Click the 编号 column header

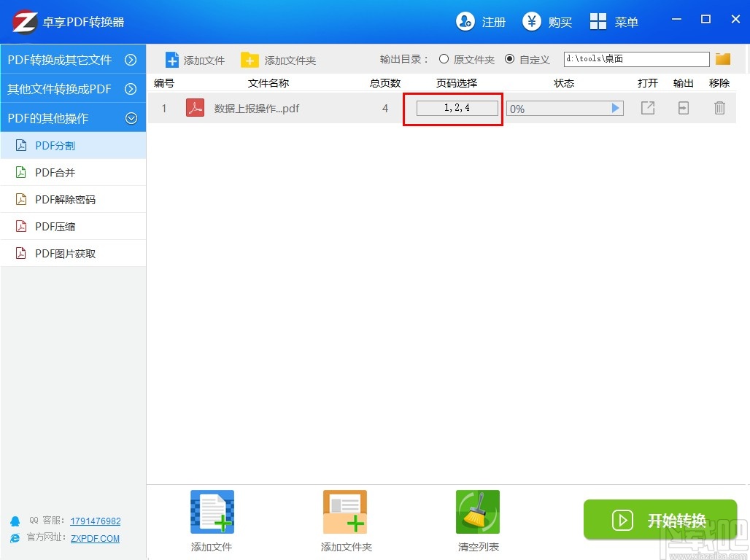[164, 83]
